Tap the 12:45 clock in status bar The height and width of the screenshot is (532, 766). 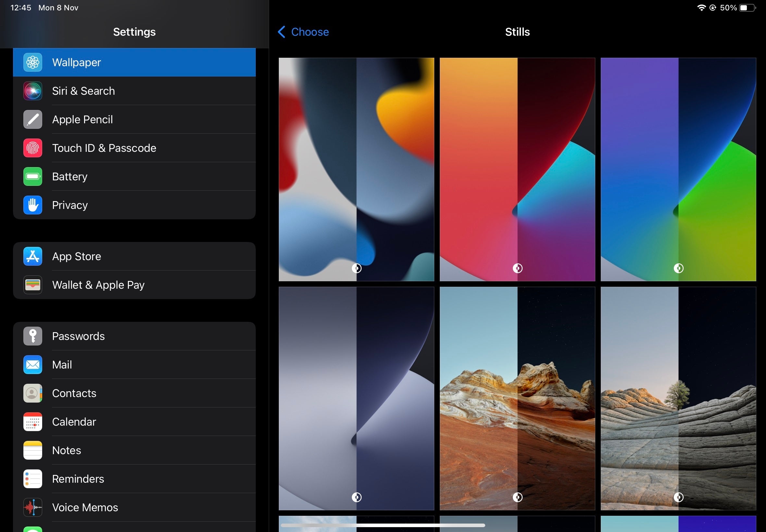tap(21, 8)
